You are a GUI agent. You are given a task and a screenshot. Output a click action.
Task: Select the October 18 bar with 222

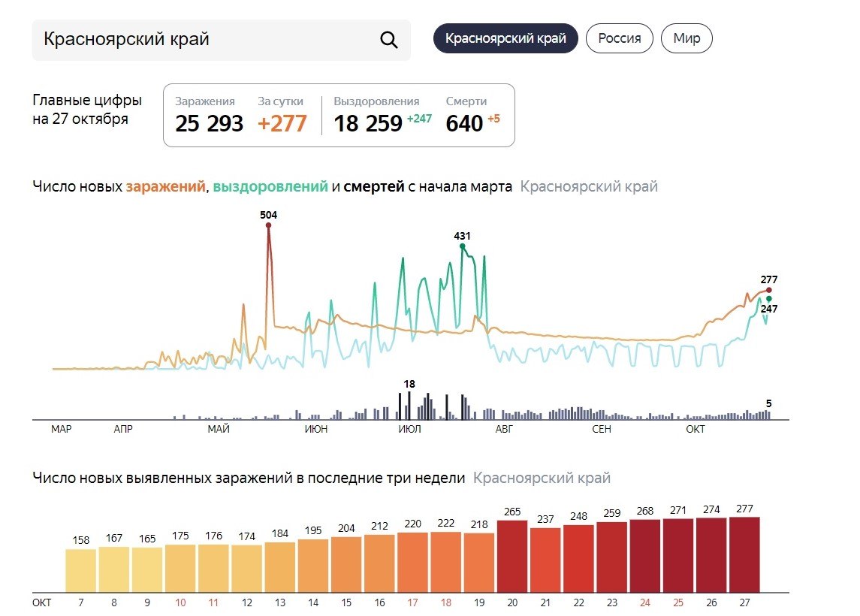click(x=446, y=562)
